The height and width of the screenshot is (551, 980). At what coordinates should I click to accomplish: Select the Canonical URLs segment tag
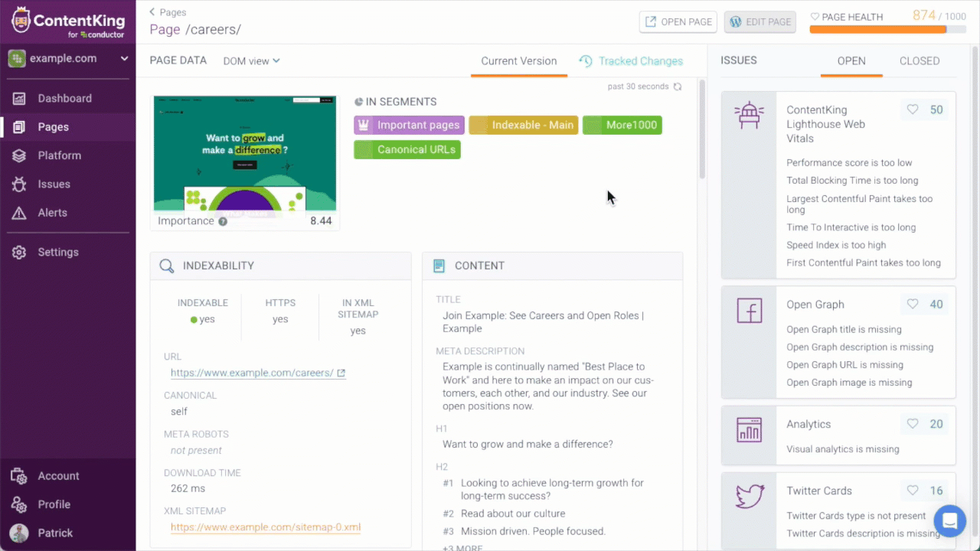407,149
